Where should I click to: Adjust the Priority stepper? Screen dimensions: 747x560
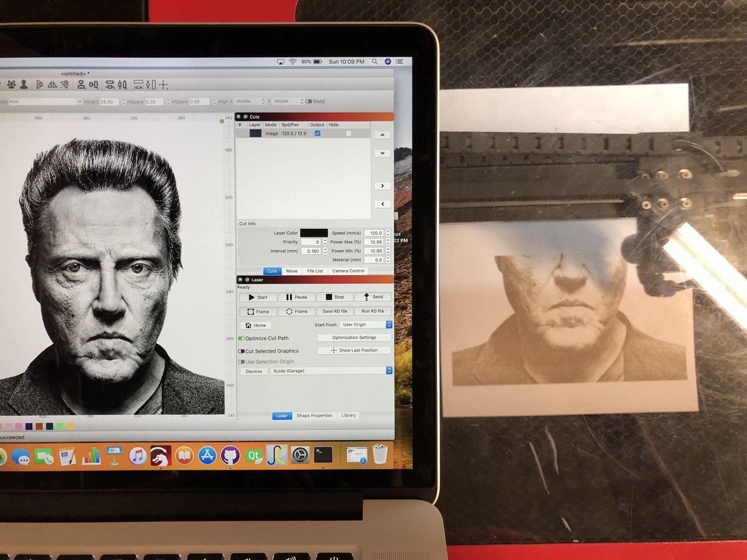[x=325, y=242]
